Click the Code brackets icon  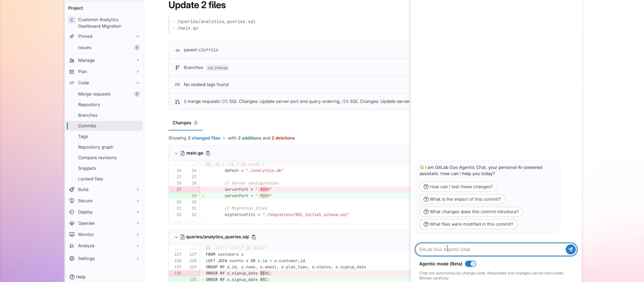click(x=72, y=83)
